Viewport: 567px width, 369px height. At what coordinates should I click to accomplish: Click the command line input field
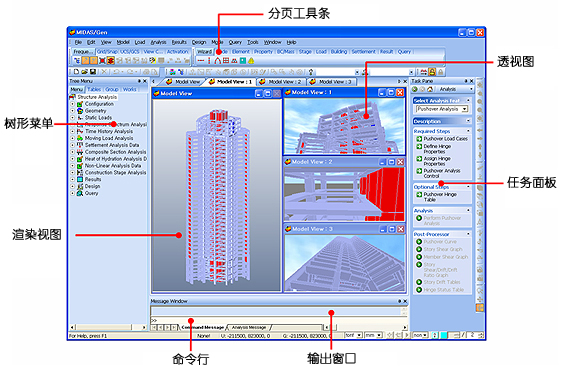(278, 321)
